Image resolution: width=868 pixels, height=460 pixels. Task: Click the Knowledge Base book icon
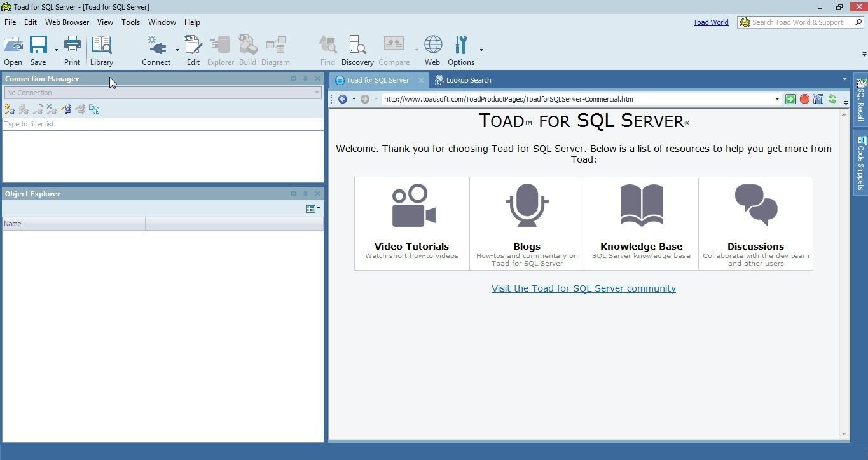coord(642,205)
